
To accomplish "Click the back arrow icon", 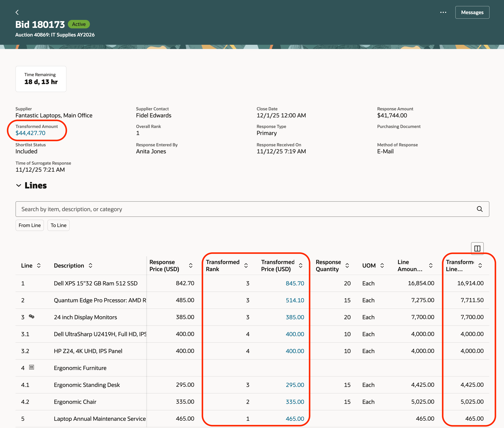I will point(17,12).
